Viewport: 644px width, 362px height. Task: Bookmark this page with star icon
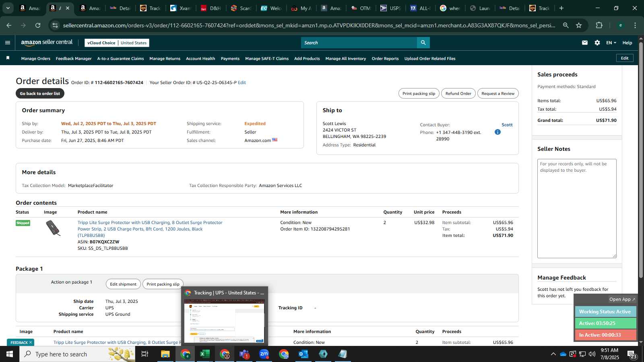[579, 25]
